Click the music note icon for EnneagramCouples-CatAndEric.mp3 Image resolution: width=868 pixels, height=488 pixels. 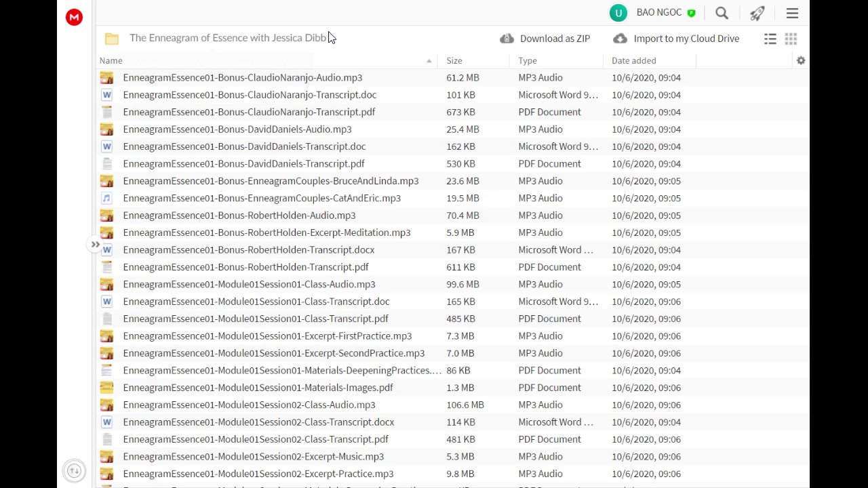(x=106, y=198)
